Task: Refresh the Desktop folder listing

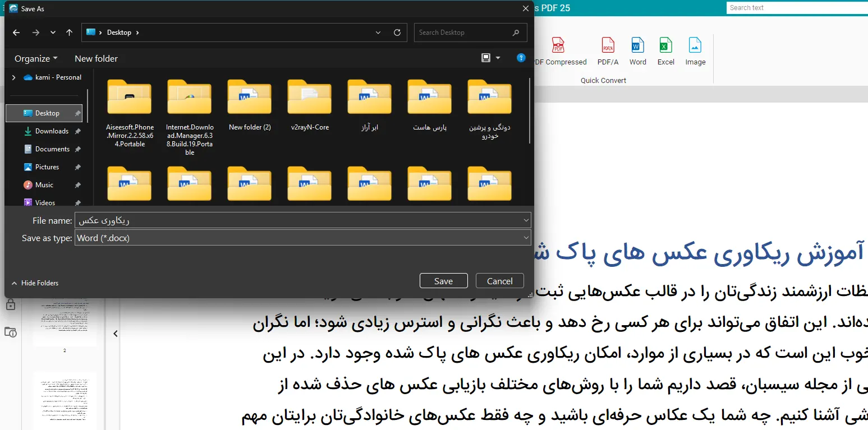Action: 397,33
